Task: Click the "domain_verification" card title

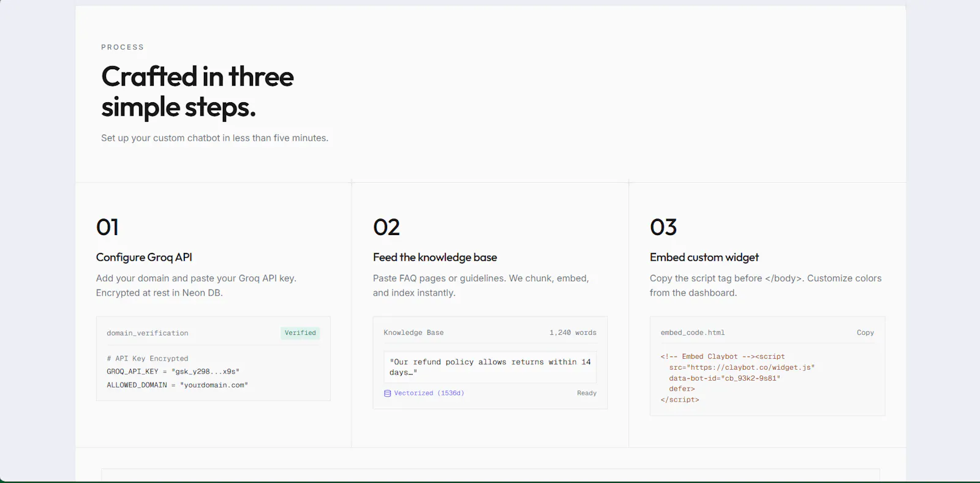Action: pos(148,334)
